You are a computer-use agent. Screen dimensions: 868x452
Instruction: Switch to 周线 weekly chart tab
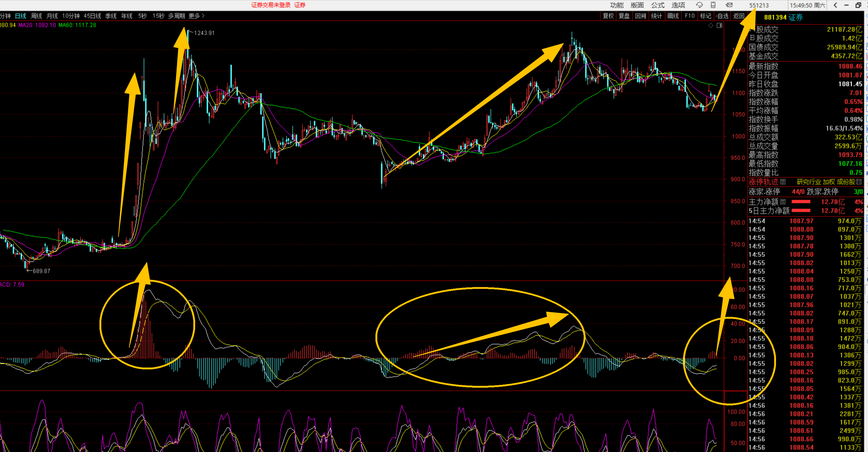tap(36, 16)
